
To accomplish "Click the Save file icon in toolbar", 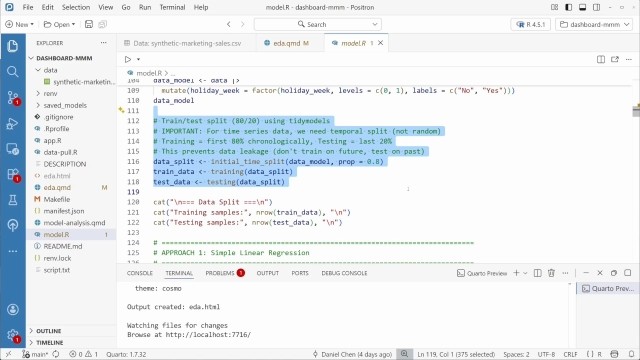I will tap(89, 24).
